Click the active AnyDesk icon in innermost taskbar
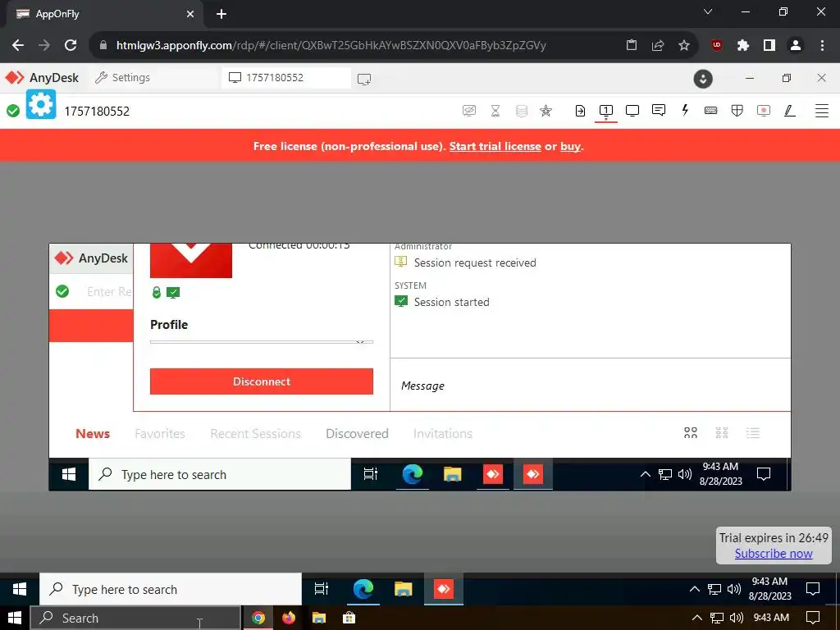 coord(533,474)
